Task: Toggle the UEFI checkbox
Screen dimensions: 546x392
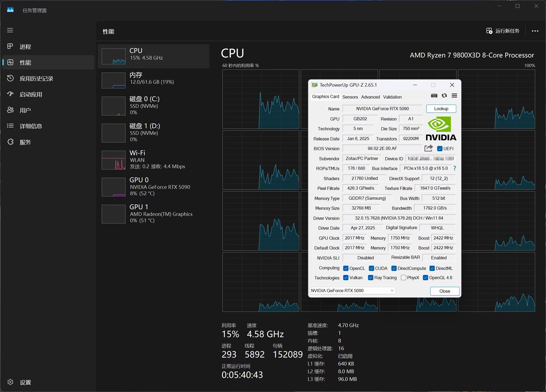Action: tap(440, 148)
